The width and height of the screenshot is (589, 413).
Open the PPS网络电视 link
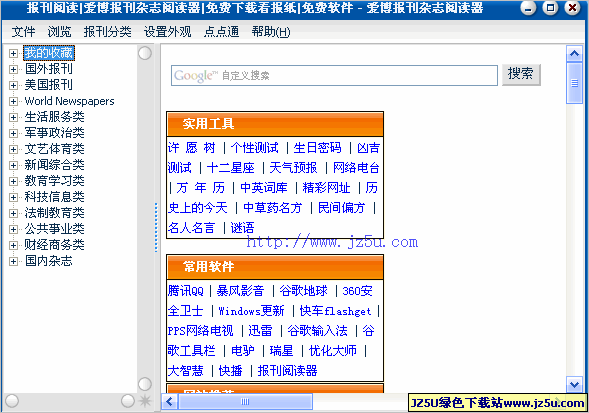(x=201, y=331)
